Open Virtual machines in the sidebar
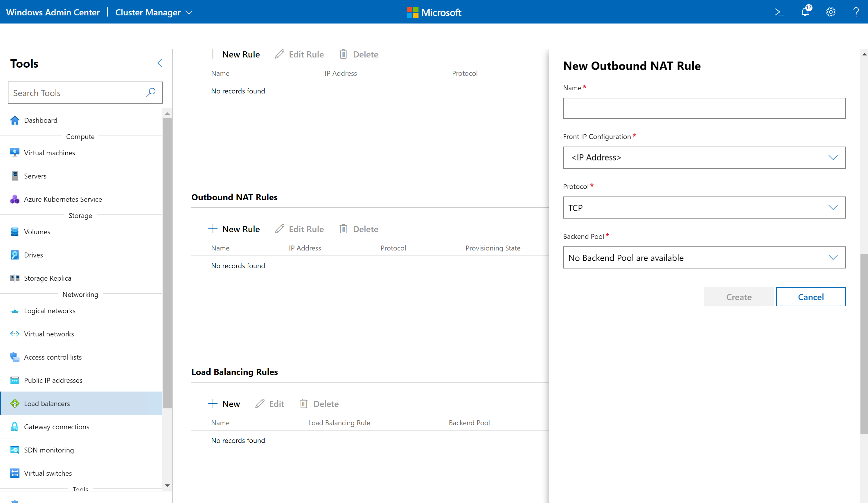This screenshot has width=868, height=503. [x=49, y=153]
